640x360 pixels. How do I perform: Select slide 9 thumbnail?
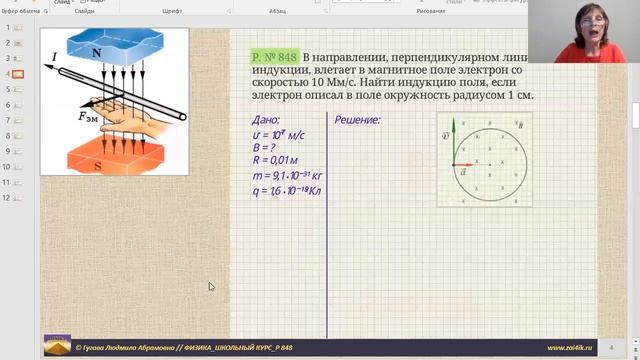coord(18,152)
